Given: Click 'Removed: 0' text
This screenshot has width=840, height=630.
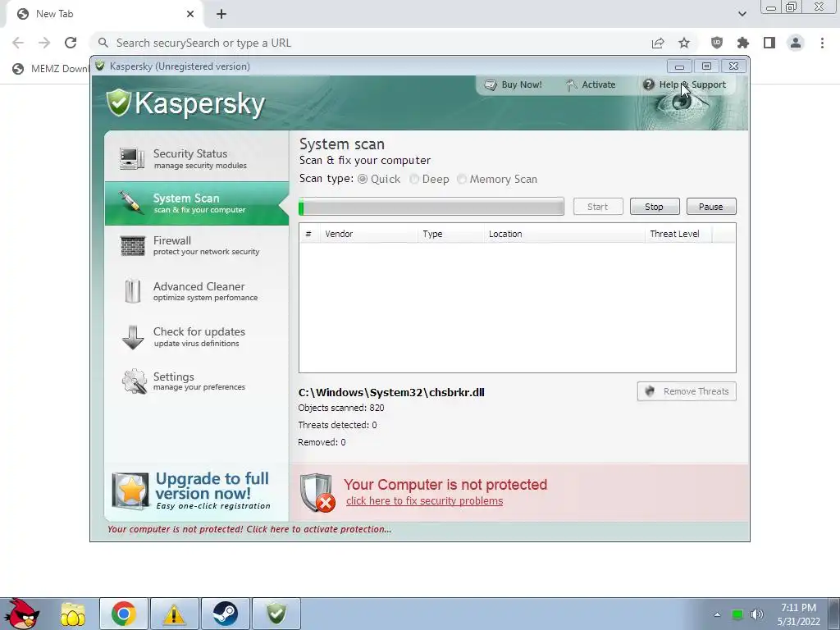Looking at the screenshot, I should point(322,442).
